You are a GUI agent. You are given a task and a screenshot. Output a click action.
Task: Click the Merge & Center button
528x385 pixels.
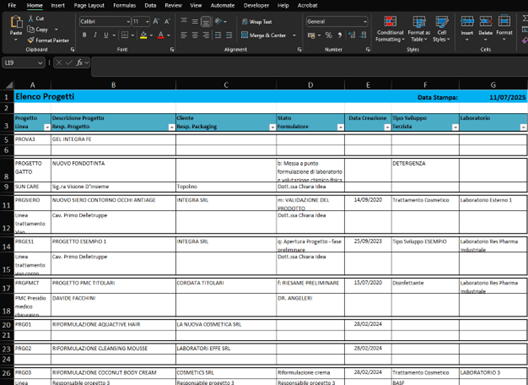264,35
